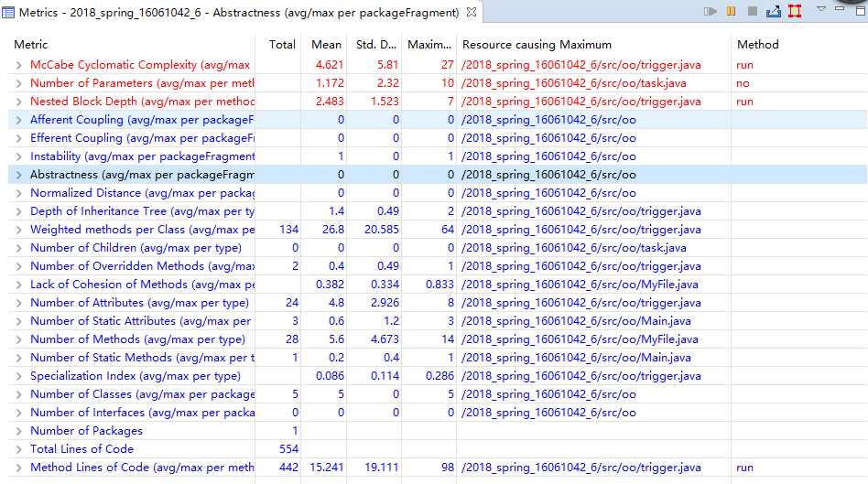The width and height of the screenshot is (868, 484).
Task: Expand Number of Attributes row
Action: 19,303
